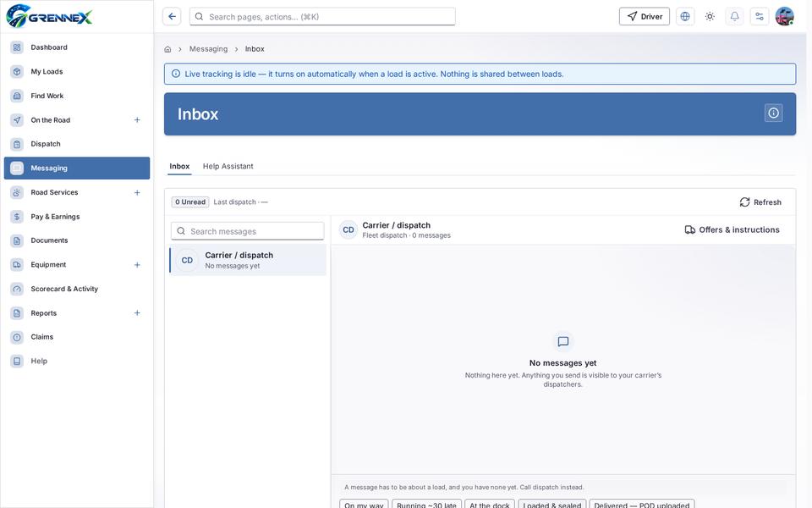Focus the Search pages, actions field
The width and height of the screenshot is (812, 508).
point(322,17)
